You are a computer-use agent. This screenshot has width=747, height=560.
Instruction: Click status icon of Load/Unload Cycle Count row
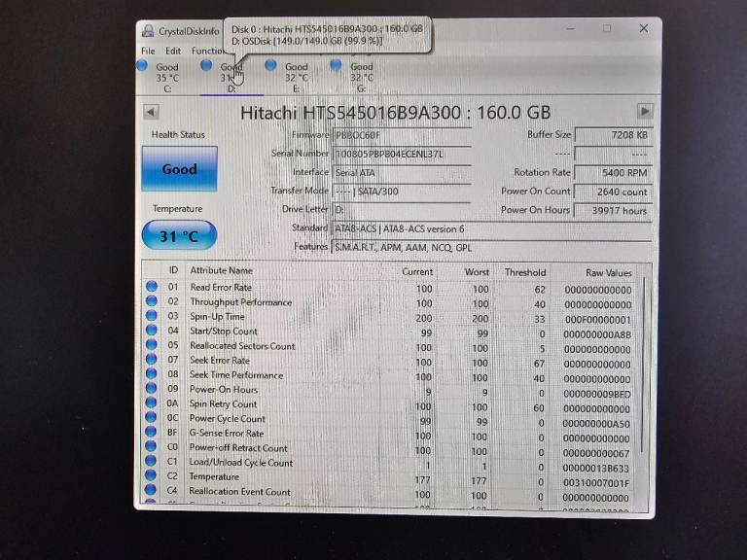pos(151,461)
